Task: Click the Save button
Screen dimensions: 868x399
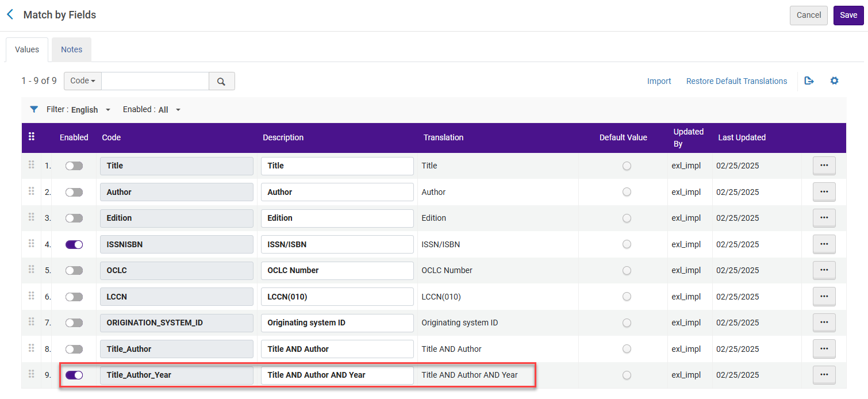Action: (x=848, y=16)
